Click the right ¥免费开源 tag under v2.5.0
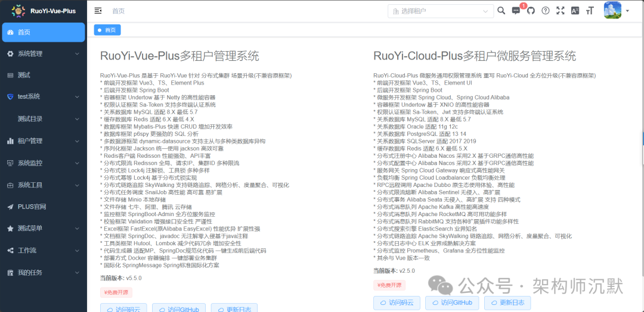 (x=389, y=285)
